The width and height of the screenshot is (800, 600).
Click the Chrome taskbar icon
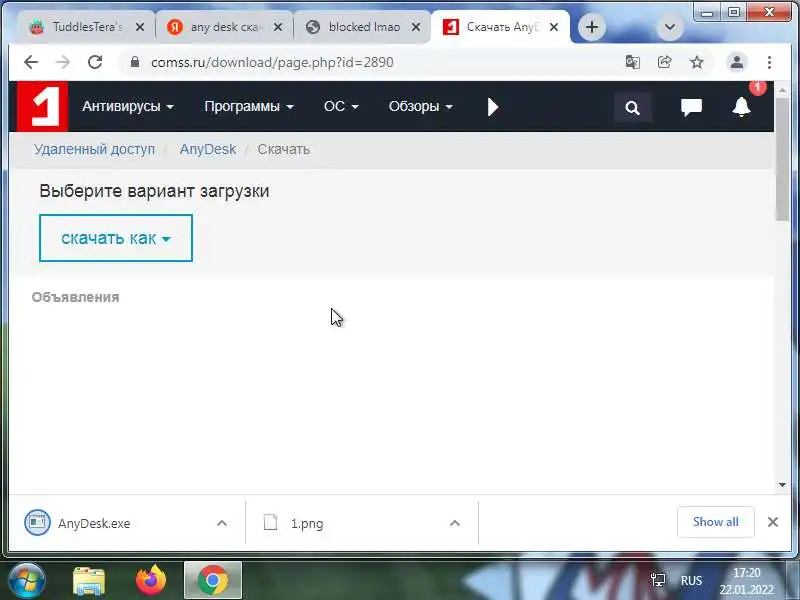pos(213,581)
